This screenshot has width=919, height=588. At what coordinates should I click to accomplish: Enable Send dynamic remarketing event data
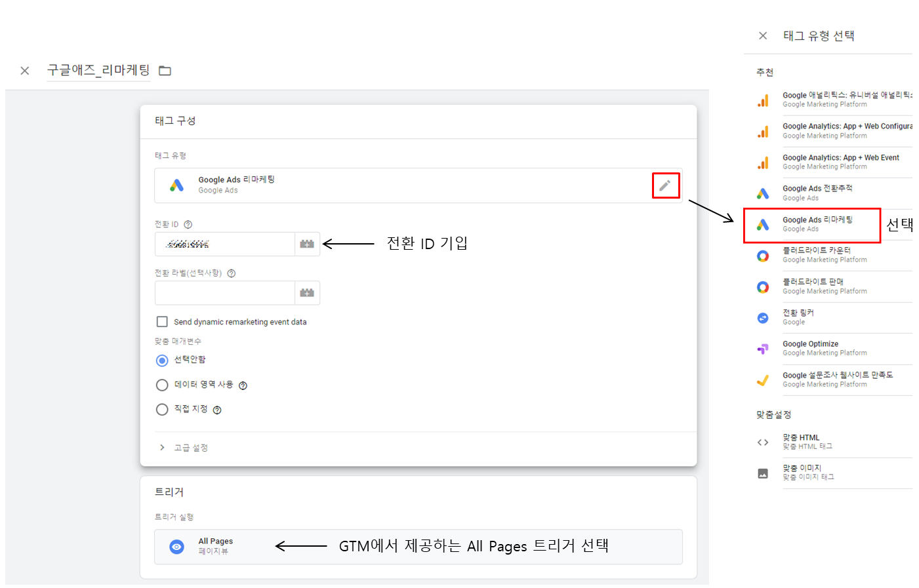pos(162,322)
